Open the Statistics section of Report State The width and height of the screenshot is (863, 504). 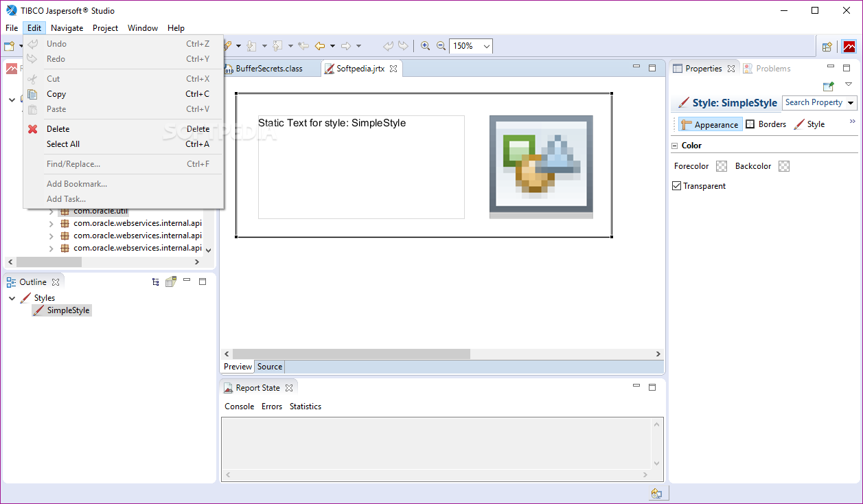coord(306,406)
